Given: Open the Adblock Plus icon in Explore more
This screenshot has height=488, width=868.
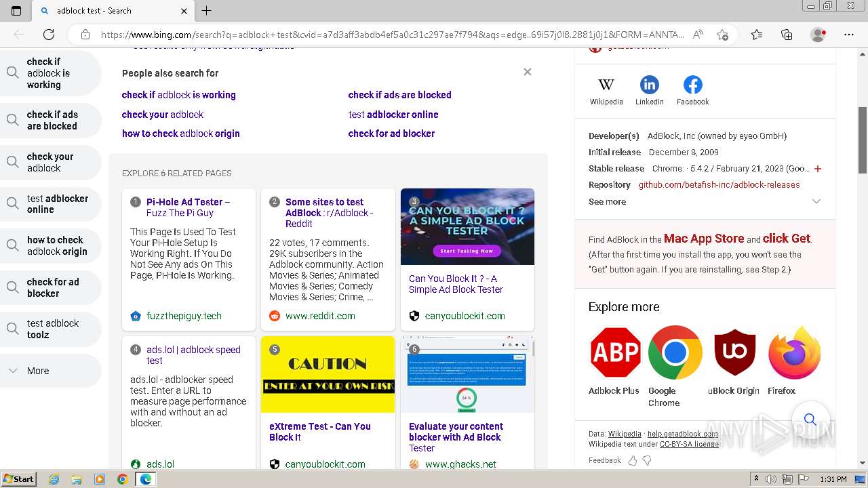Looking at the screenshot, I should pos(616,352).
